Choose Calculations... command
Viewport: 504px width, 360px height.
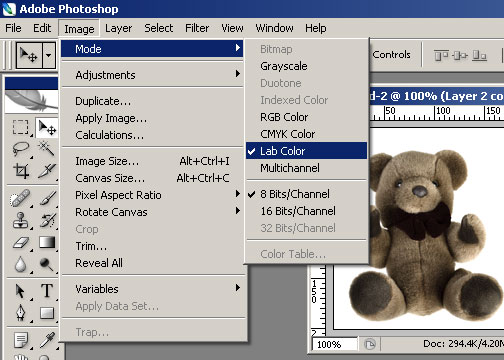coord(152,135)
